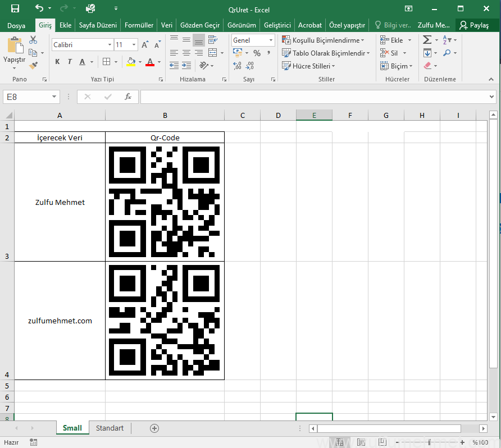
Task: Click the Cut scissors icon
Action: pos(33,40)
